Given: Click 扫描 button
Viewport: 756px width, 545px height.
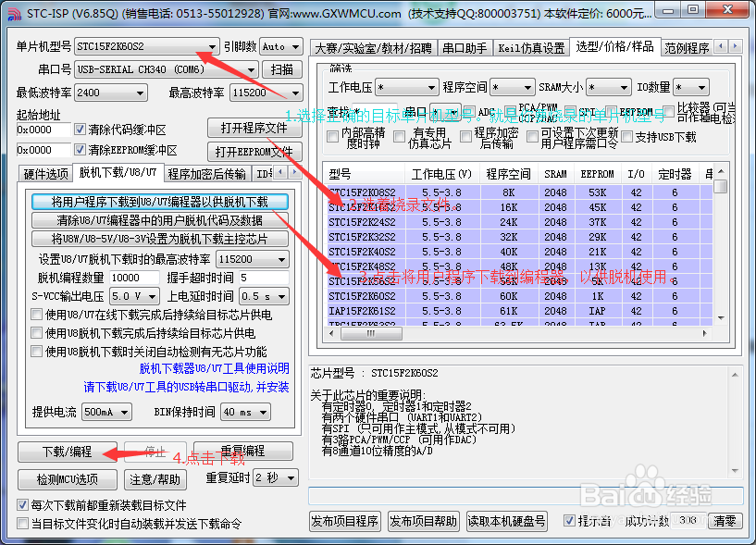Looking at the screenshot, I should pyautogui.click(x=282, y=69).
